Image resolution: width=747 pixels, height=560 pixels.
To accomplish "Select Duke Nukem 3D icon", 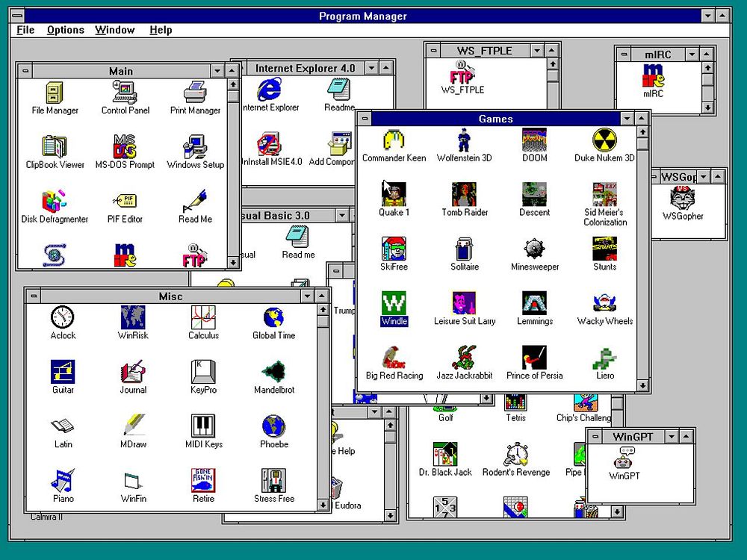I will 604,140.
